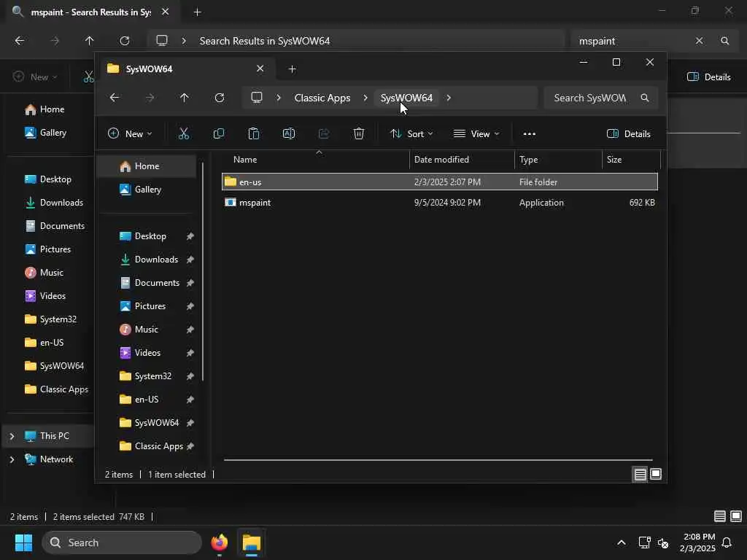
Task: Go back in the SysWOW64 window
Action: pos(115,98)
